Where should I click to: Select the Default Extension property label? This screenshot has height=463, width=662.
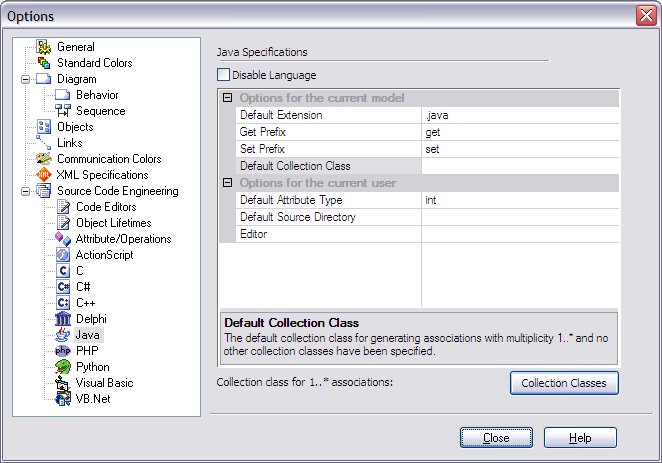(281, 115)
